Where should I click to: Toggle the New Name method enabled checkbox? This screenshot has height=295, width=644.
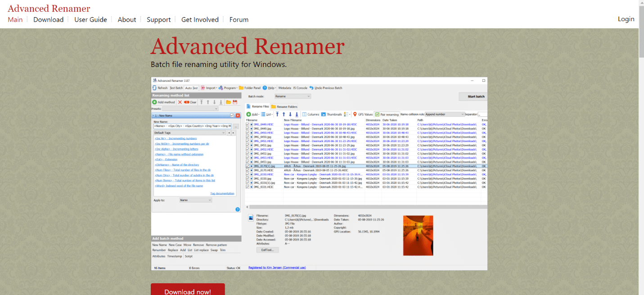232,116
